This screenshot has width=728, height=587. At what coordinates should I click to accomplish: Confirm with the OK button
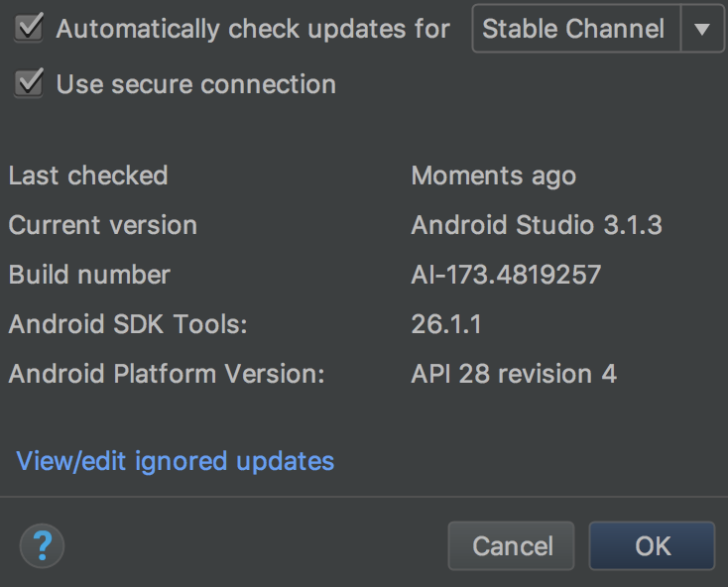click(652, 545)
